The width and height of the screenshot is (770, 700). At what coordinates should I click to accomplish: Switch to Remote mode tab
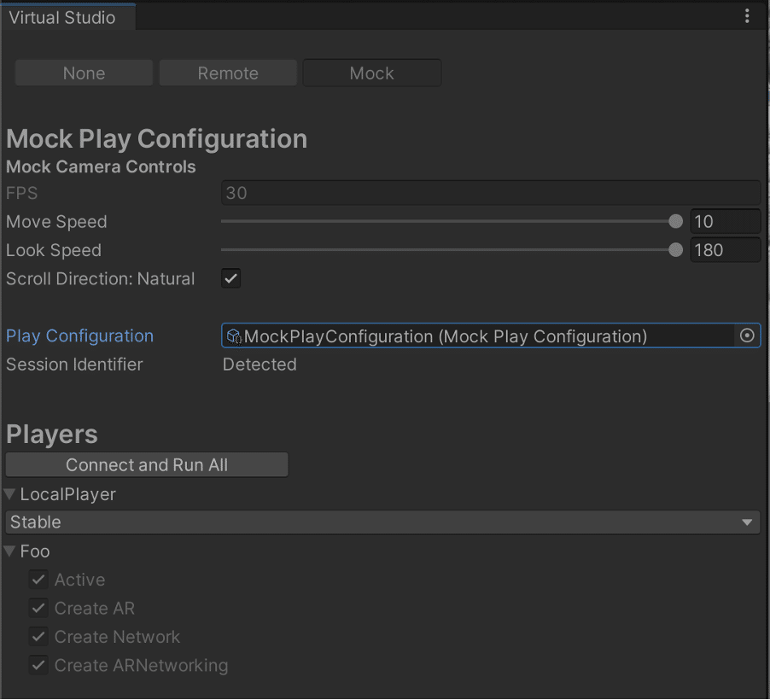(228, 73)
